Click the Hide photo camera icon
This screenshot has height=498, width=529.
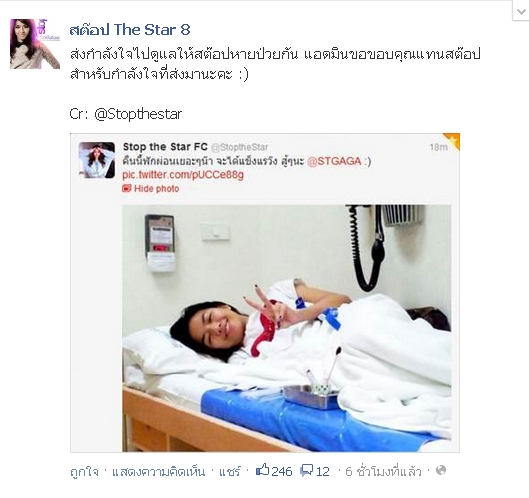pyautogui.click(x=127, y=188)
